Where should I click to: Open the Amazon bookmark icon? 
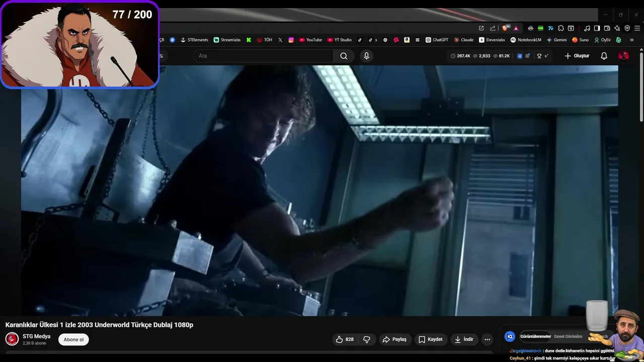[x=407, y=40]
